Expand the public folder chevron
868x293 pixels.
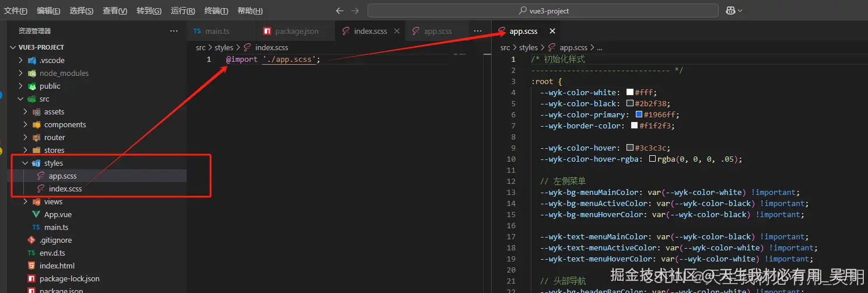coord(21,86)
